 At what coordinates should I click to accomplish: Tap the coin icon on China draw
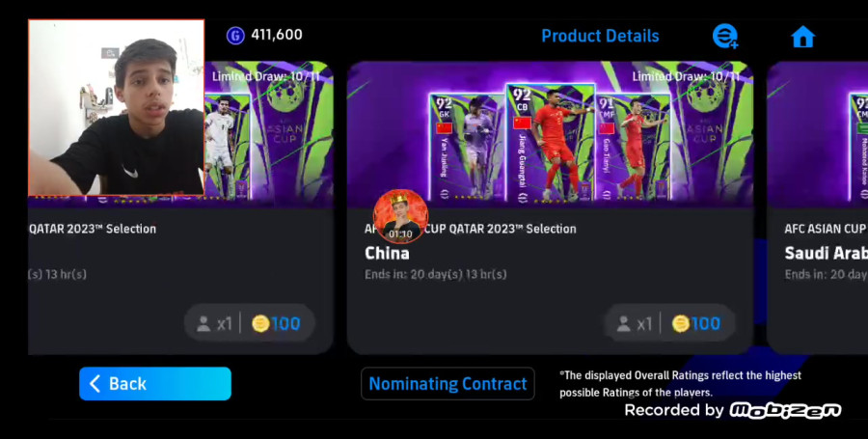tap(681, 324)
